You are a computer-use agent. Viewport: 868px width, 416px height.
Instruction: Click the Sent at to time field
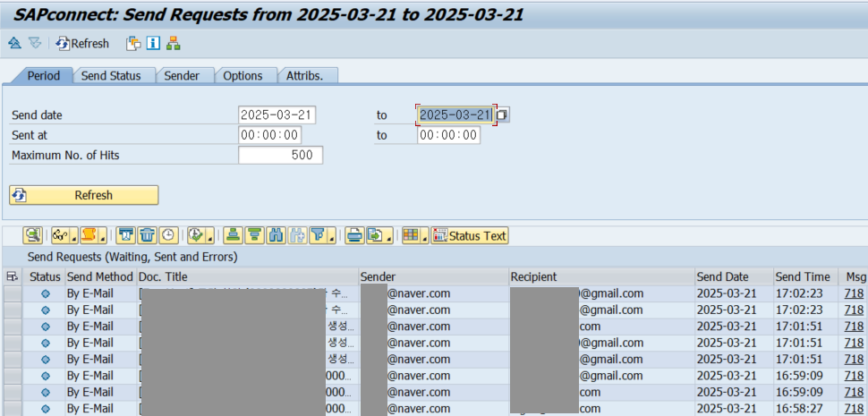[x=449, y=135]
